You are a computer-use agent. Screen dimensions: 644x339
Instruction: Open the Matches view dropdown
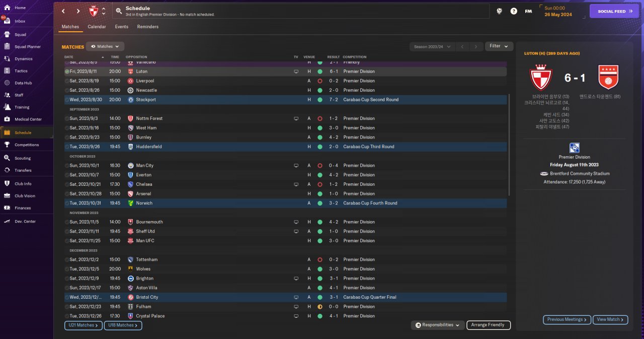pyautogui.click(x=105, y=46)
